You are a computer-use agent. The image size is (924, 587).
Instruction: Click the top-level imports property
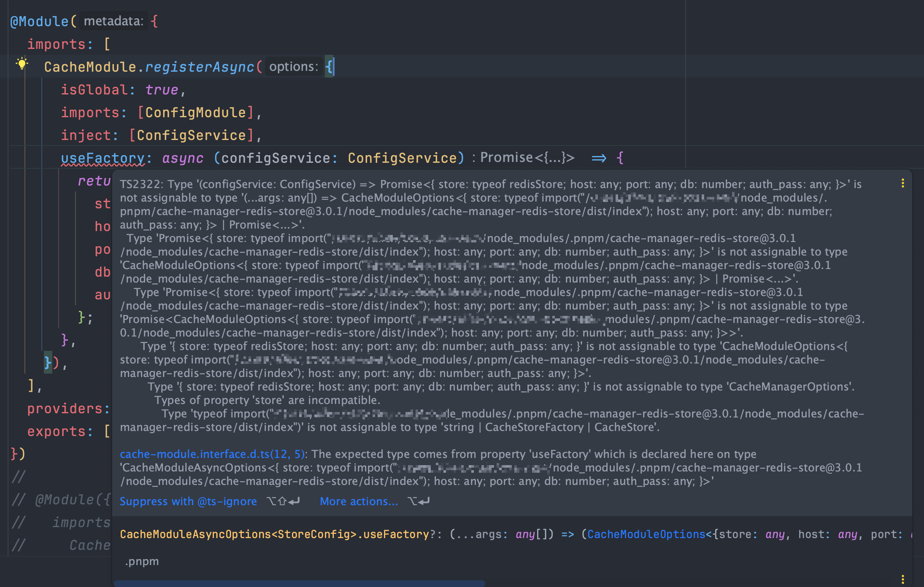(56, 44)
